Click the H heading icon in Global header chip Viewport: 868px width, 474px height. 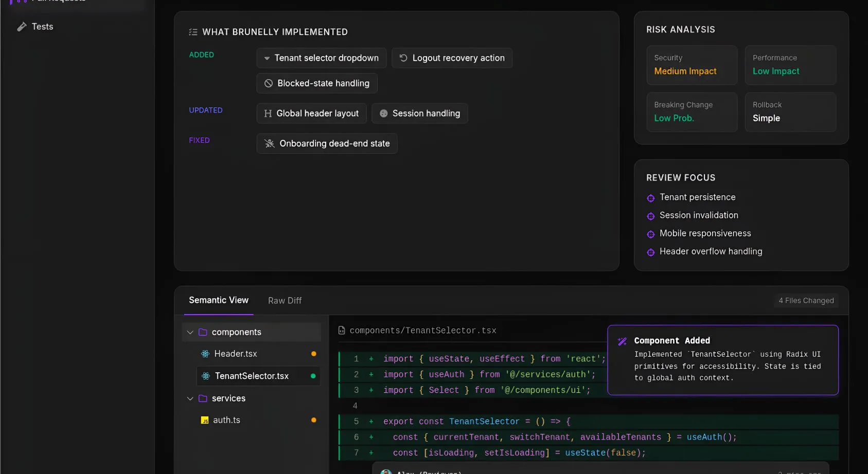268,113
